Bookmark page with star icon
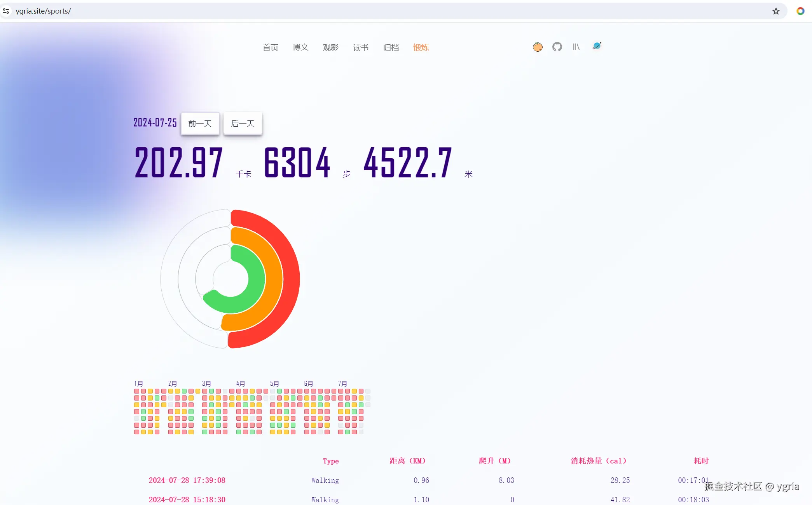812x505 pixels. tap(776, 11)
